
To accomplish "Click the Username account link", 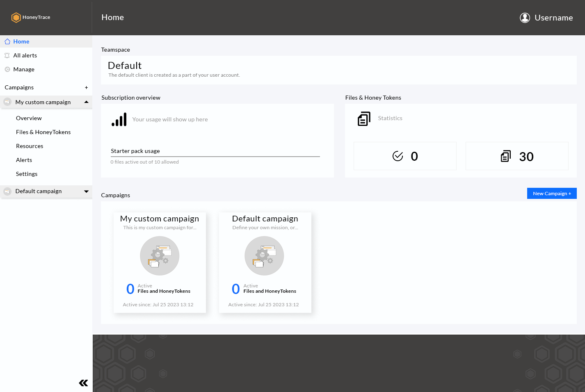I will [553, 18].
